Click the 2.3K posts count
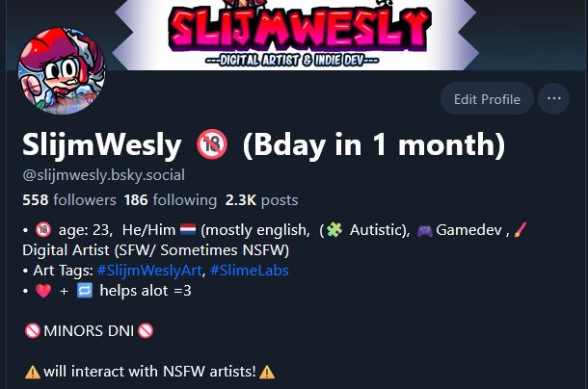 (261, 199)
